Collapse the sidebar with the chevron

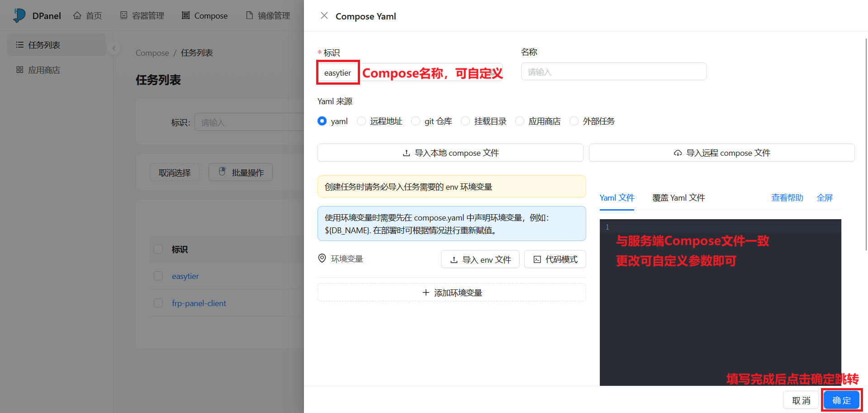tap(114, 48)
